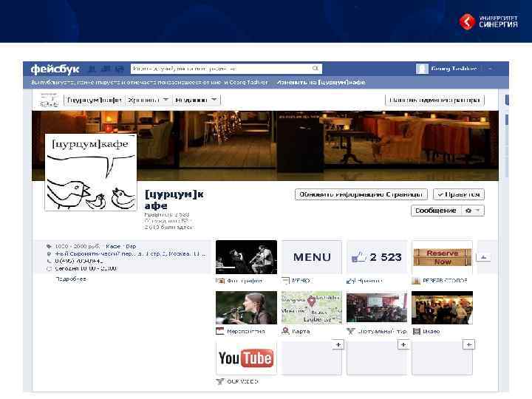Focus the Facebook search field
Viewport: 532px width, 399px height.
tap(226, 69)
